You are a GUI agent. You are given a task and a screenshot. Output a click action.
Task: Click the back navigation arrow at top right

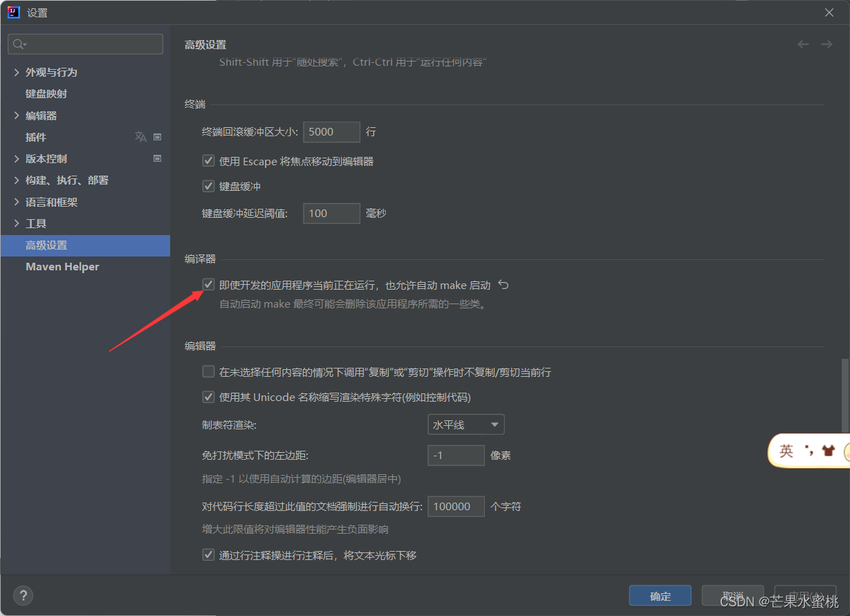(x=802, y=44)
